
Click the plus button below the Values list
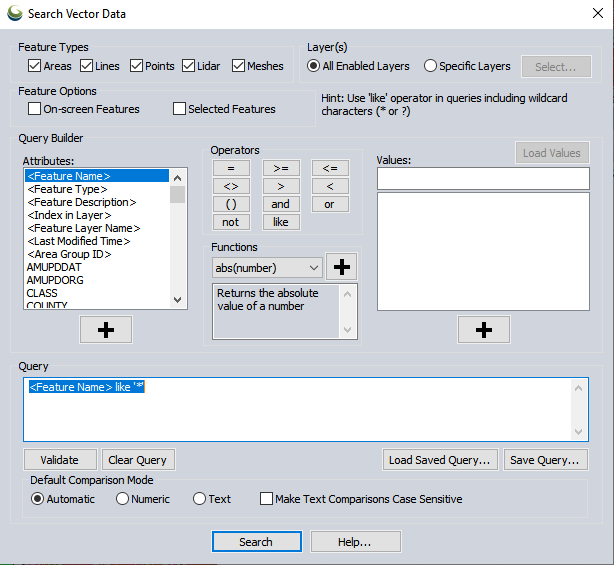coord(483,330)
